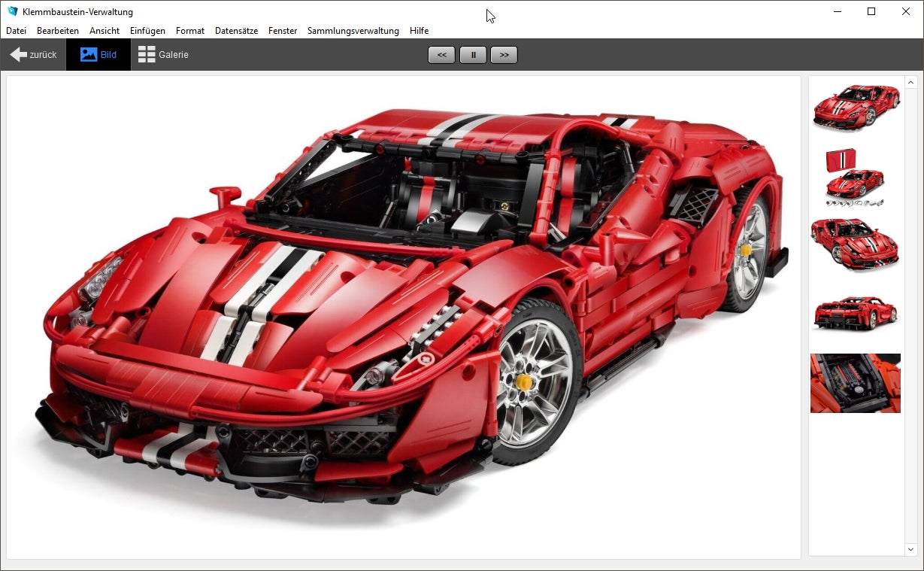Click the zurück back arrow button
Image resolution: width=924 pixels, height=571 pixels.
pos(33,55)
